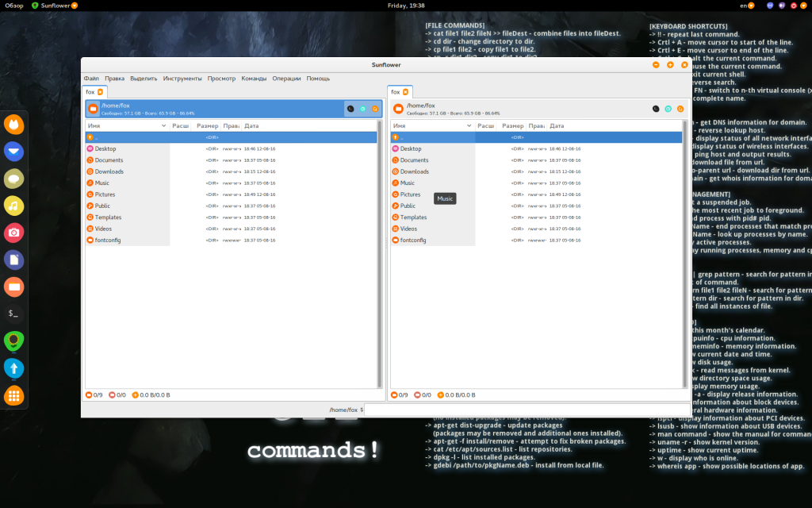
Task: Open the document editor dock icon
Action: 14,260
